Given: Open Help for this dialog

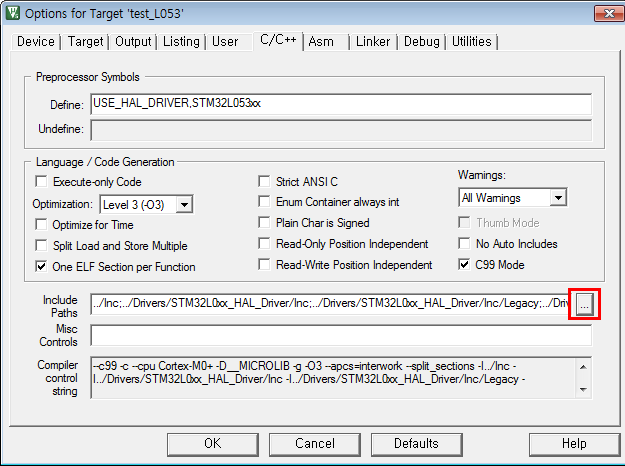Looking at the screenshot, I should click(x=574, y=444).
